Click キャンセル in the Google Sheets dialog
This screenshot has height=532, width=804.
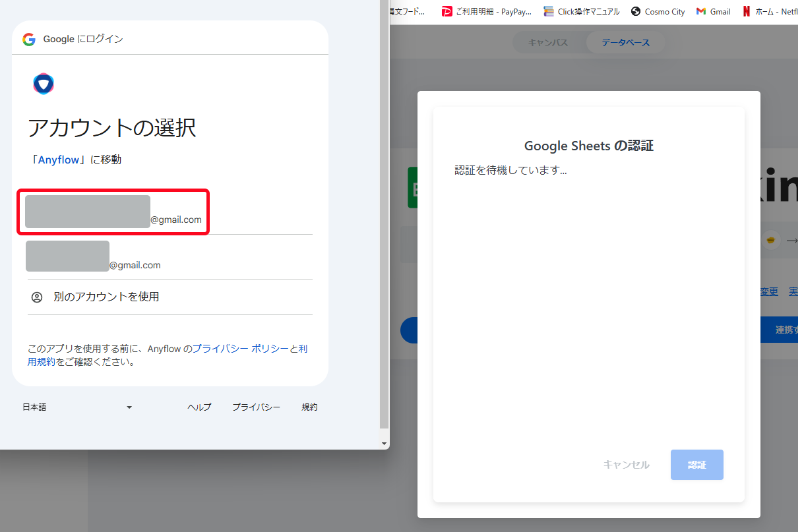[626, 465]
